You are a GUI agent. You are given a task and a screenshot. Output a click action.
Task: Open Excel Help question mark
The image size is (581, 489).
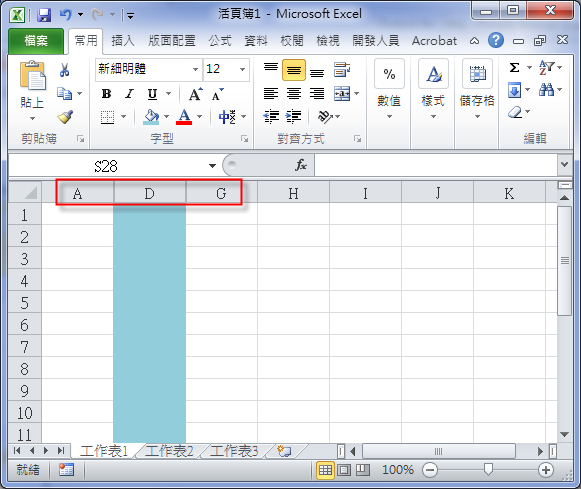496,40
